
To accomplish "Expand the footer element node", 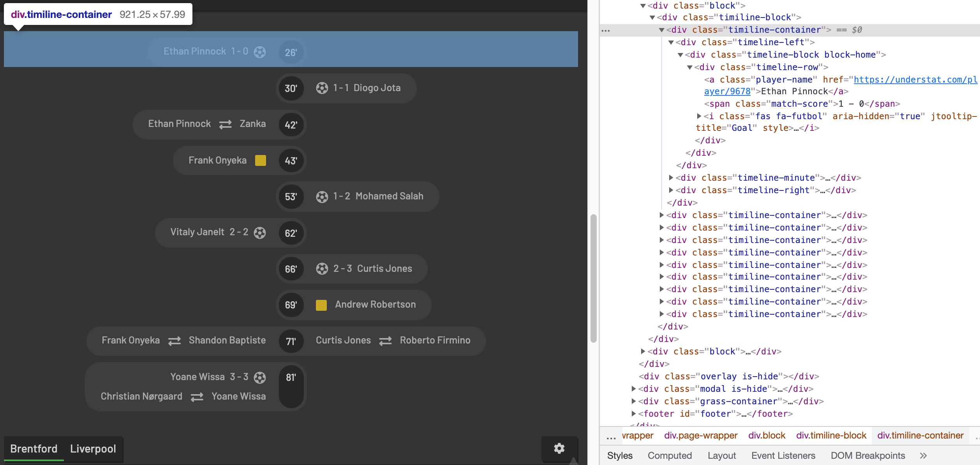I will 633,414.
